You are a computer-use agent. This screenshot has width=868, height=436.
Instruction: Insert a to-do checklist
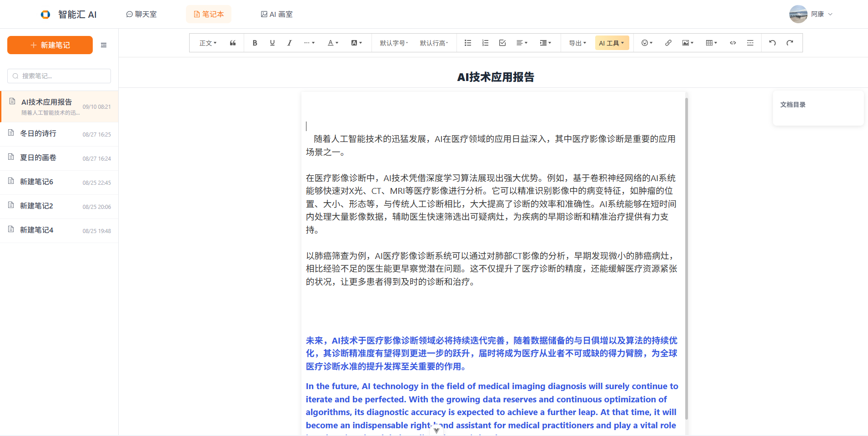click(x=502, y=43)
